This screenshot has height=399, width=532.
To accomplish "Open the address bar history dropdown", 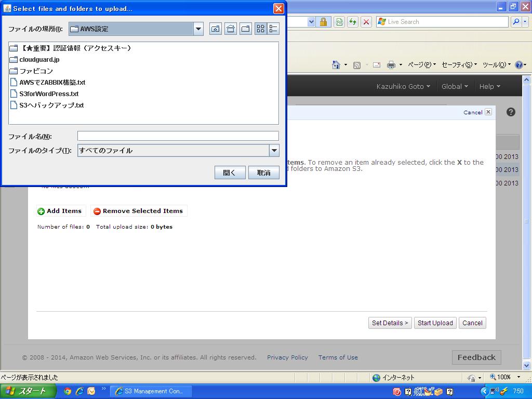I will [311, 22].
